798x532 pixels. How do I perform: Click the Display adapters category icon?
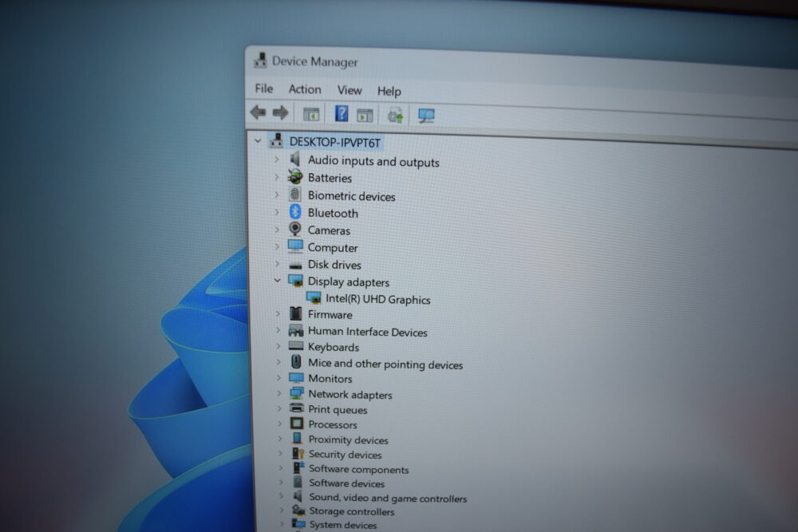[x=295, y=280]
